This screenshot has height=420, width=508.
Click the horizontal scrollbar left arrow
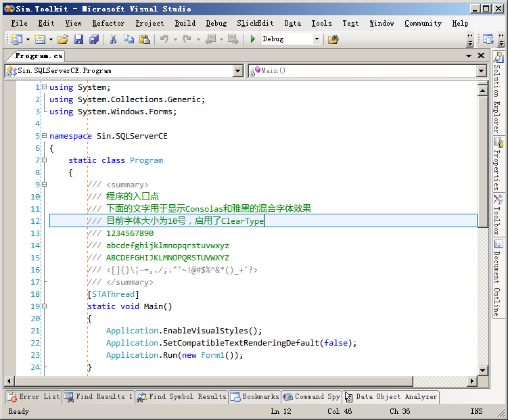click(9, 381)
